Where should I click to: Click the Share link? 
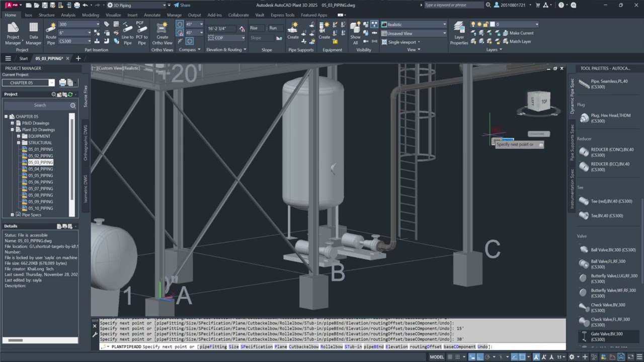click(182, 5)
